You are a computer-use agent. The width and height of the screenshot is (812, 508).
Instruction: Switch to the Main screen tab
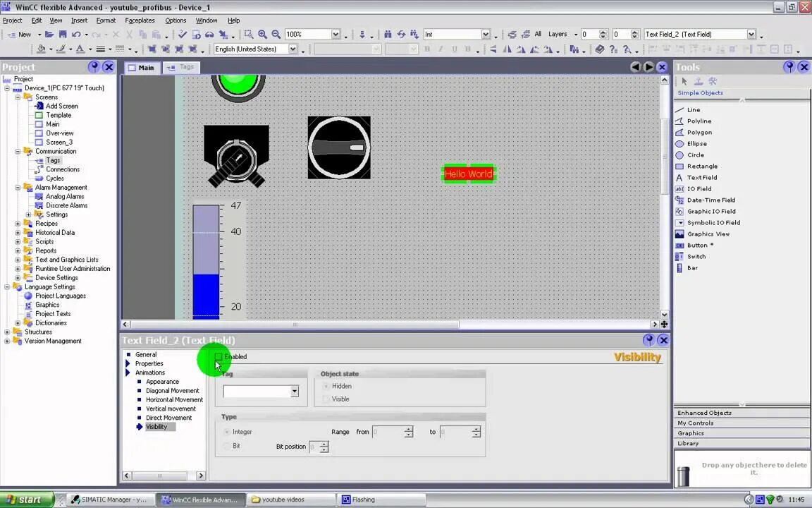(x=142, y=68)
